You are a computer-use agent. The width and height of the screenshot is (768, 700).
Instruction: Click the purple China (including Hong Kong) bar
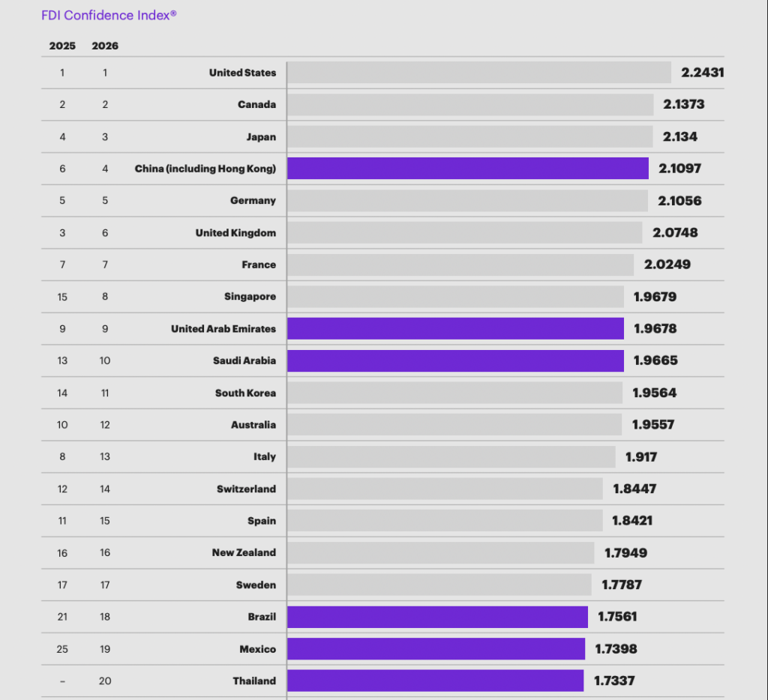[467, 169]
